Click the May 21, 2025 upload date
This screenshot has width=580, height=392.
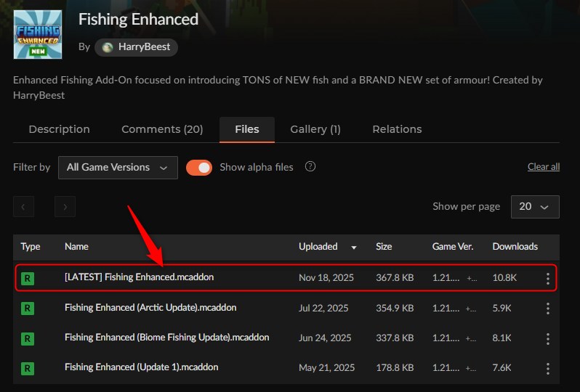326,368
